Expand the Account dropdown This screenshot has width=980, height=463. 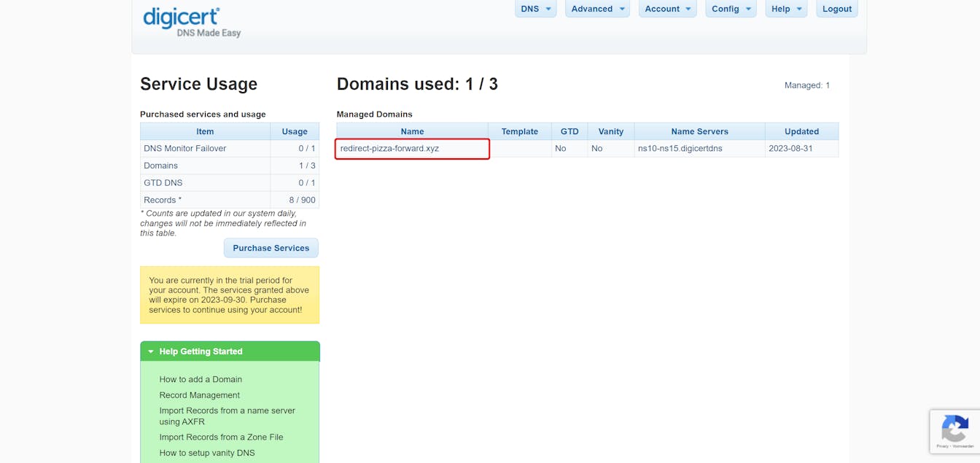[x=666, y=9]
